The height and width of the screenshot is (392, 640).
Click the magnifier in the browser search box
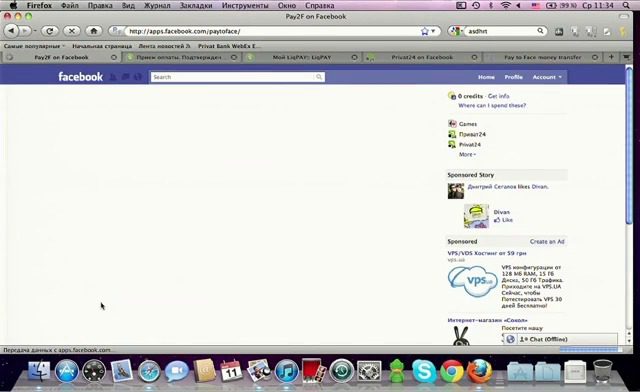pyautogui.click(x=540, y=31)
